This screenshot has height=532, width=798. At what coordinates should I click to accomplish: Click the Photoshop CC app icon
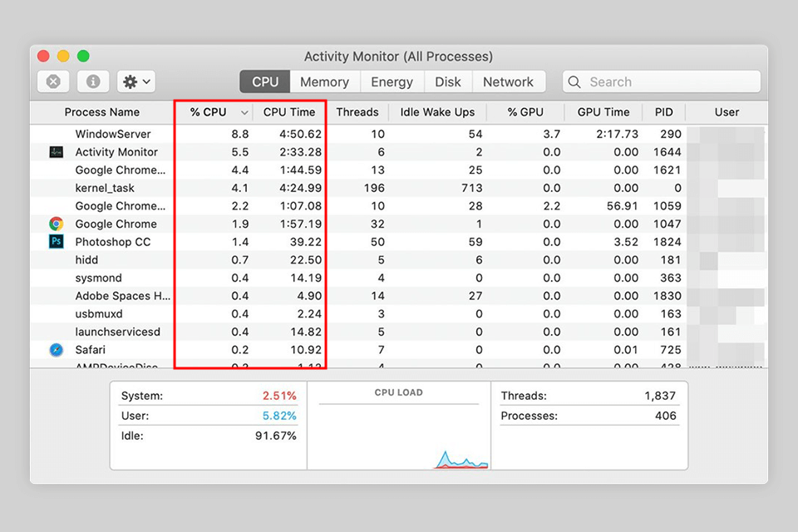[56, 241]
